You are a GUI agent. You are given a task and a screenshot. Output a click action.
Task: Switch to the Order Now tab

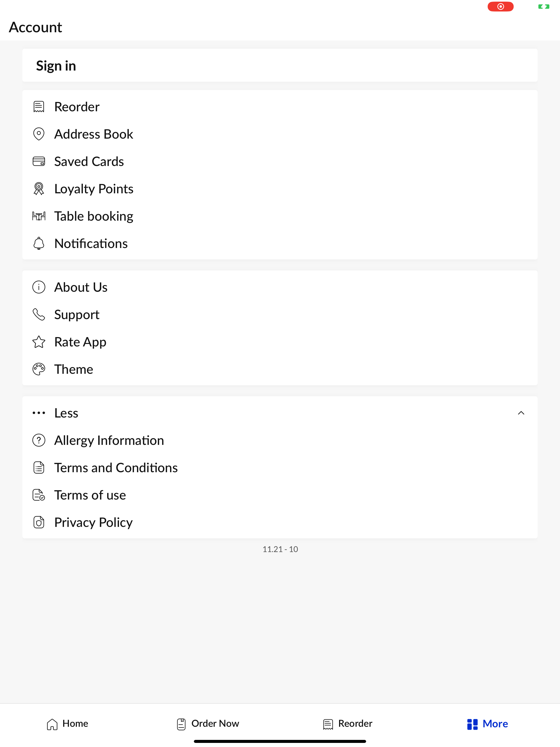pos(208,724)
